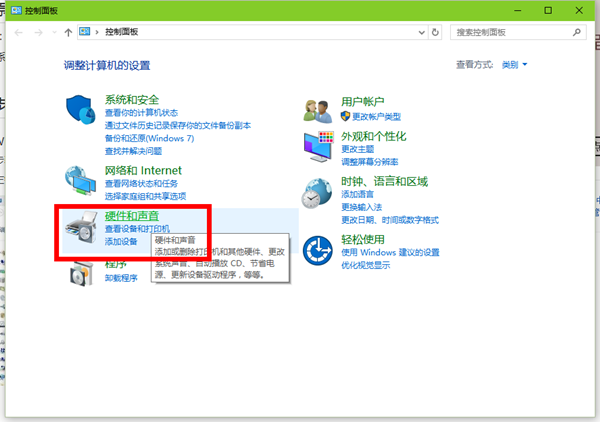Viewport: 600px width, 422px height.
Task: Click 通过文件历史记录保存你的文件备份副本 link
Action: click(x=178, y=125)
